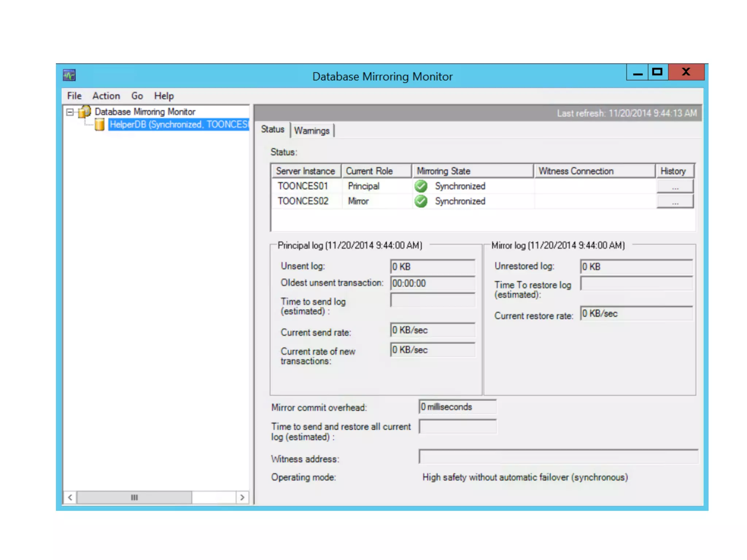The width and height of the screenshot is (747, 560).
Task: Select HelperDB (Synchronized) tree item
Action: click(x=179, y=125)
